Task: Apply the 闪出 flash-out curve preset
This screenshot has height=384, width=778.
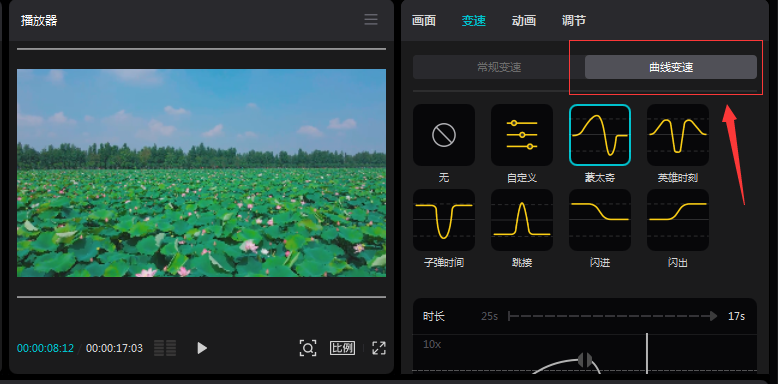Action: (677, 220)
